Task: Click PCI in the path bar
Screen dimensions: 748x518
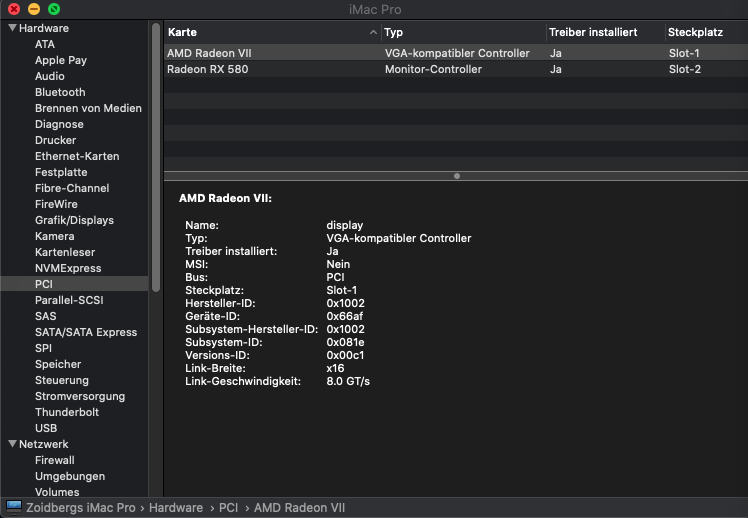Action: pyautogui.click(x=229, y=508)
